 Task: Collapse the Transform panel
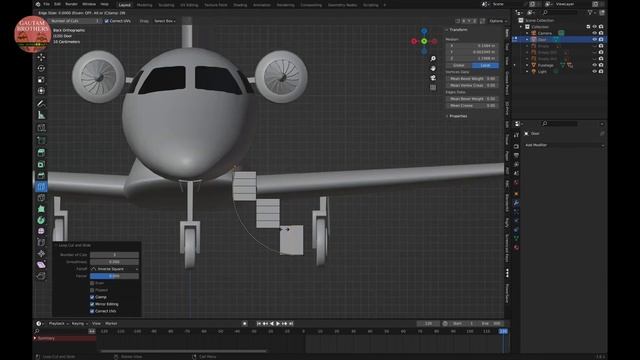[457, 30]
